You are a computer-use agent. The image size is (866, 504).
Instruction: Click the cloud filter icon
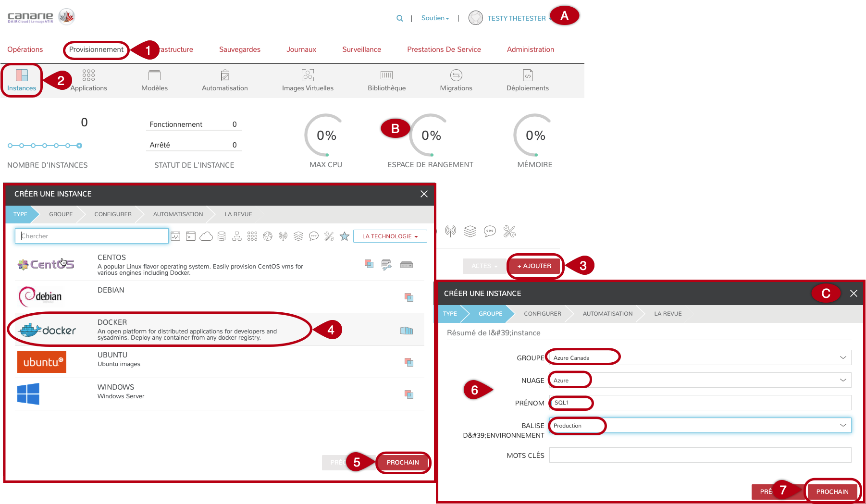(206, 236)
